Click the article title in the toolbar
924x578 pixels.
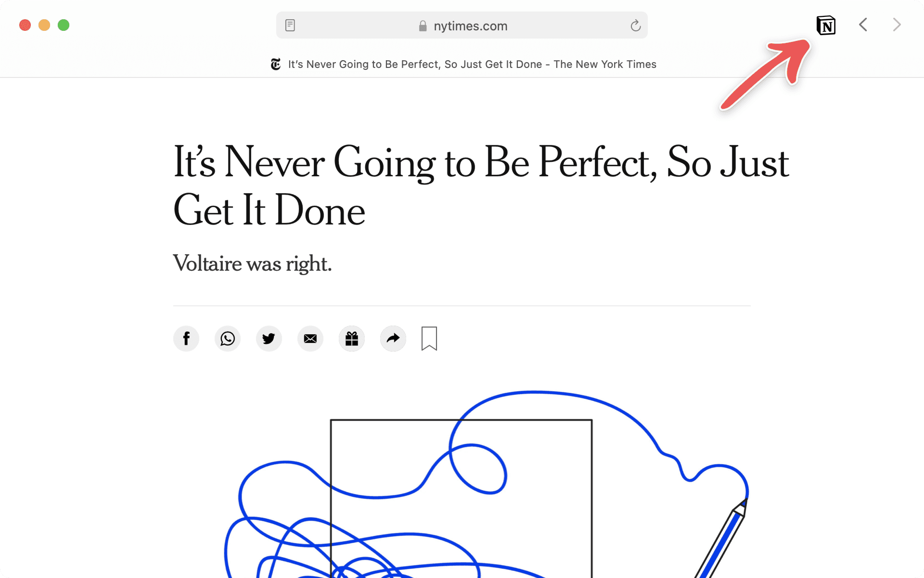click(472, 64)
